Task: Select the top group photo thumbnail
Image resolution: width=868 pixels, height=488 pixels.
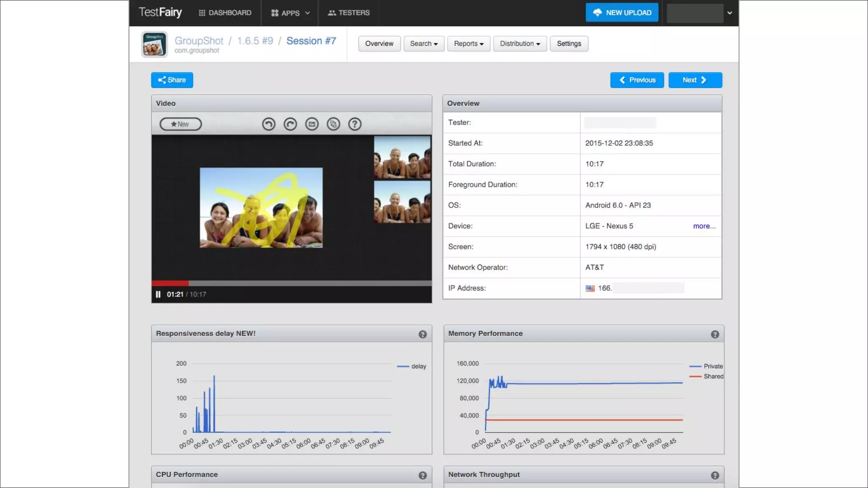Action: [x=402, y=157]
